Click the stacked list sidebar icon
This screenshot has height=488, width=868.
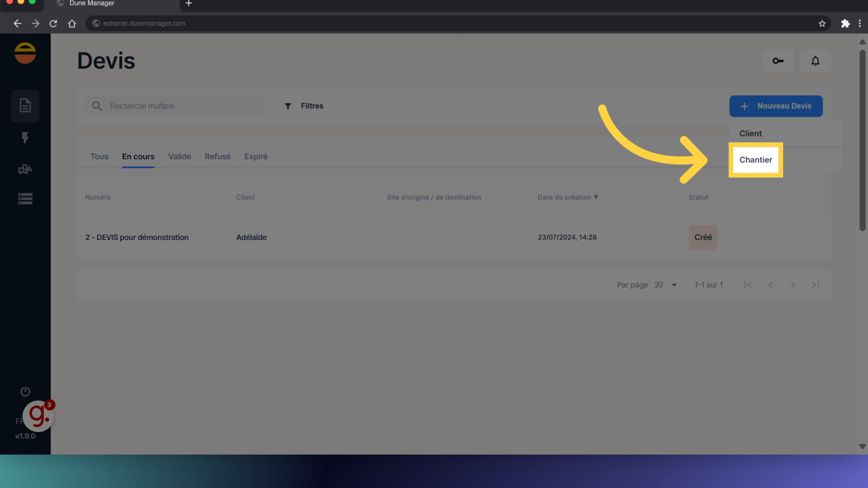pos(25,198)
